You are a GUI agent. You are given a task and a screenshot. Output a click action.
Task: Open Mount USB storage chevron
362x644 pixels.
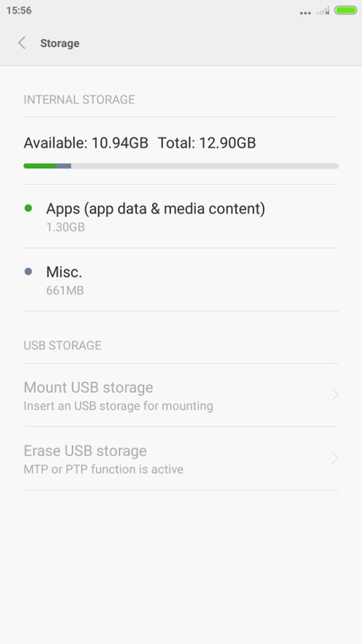[x=335, y=395]
